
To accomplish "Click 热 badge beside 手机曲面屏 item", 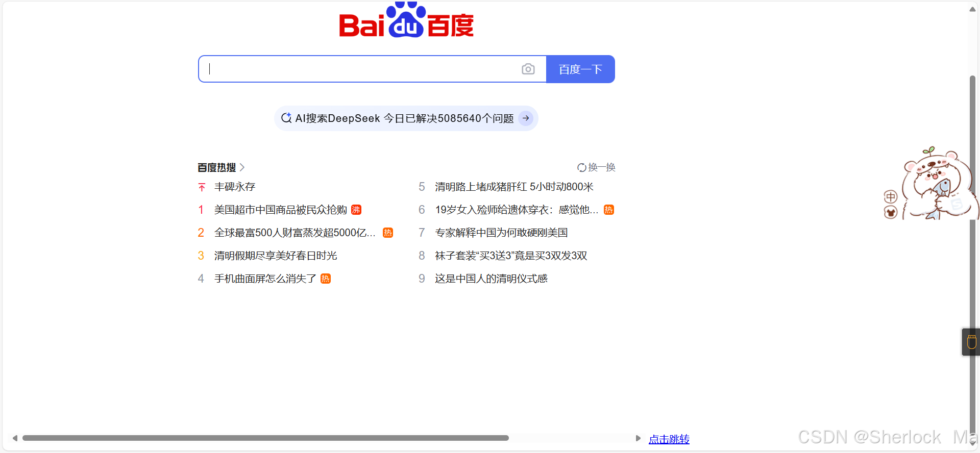I will (x=326, y=279).
